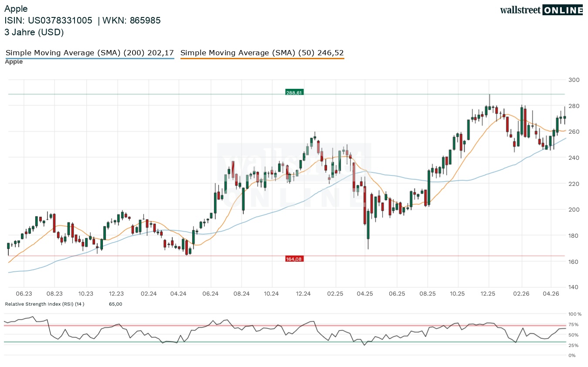The image size is (588, 367).
Task: Select the 140 price axis label
Action: click(573, 287)
